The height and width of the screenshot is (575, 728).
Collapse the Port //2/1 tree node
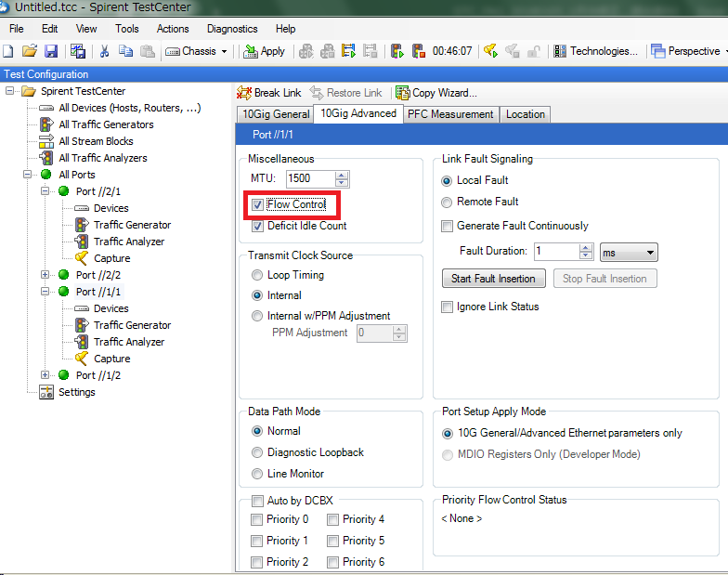pyautogui.click(x=45, y=191)
